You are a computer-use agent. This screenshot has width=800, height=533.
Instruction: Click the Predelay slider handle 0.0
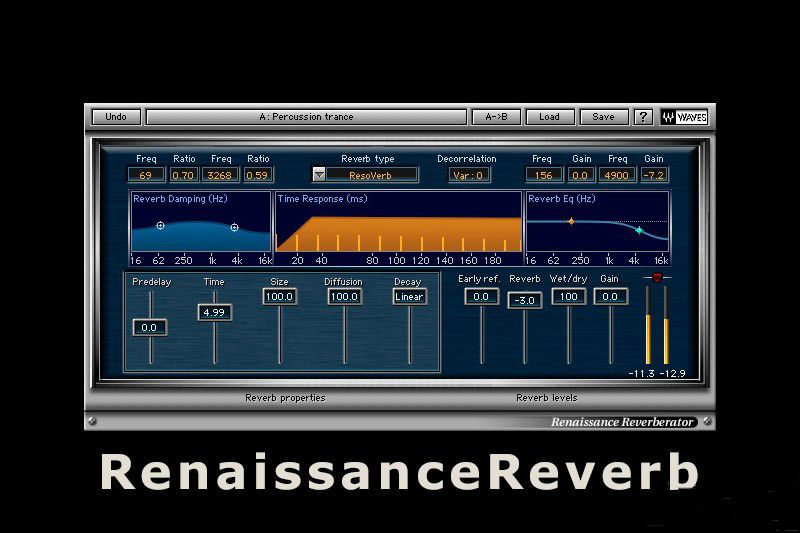pos(149,327)
